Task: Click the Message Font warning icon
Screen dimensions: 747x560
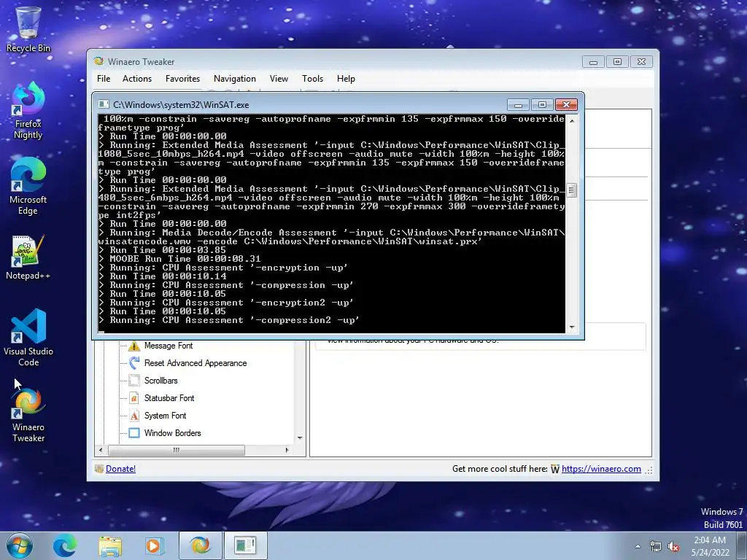Action: point(134,346)
